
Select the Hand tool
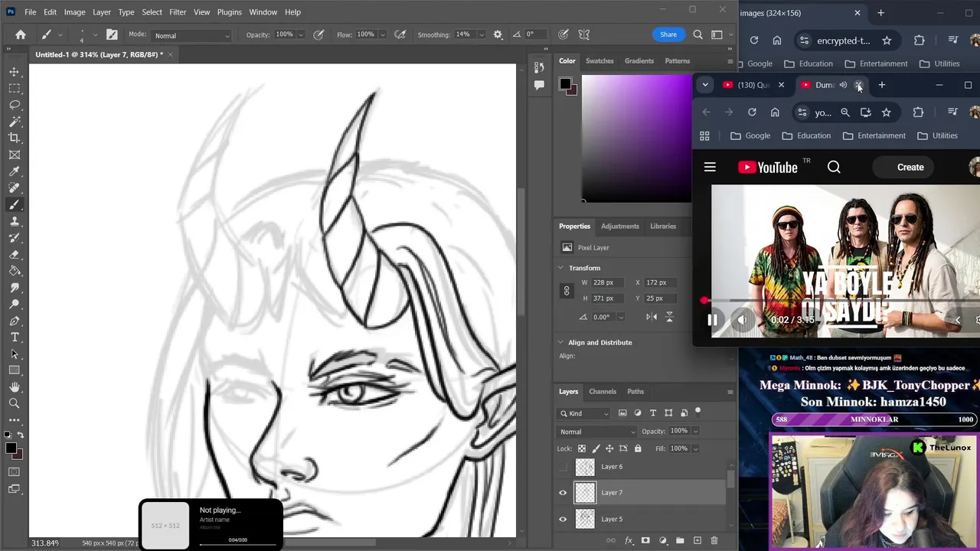tap(15, 387)
